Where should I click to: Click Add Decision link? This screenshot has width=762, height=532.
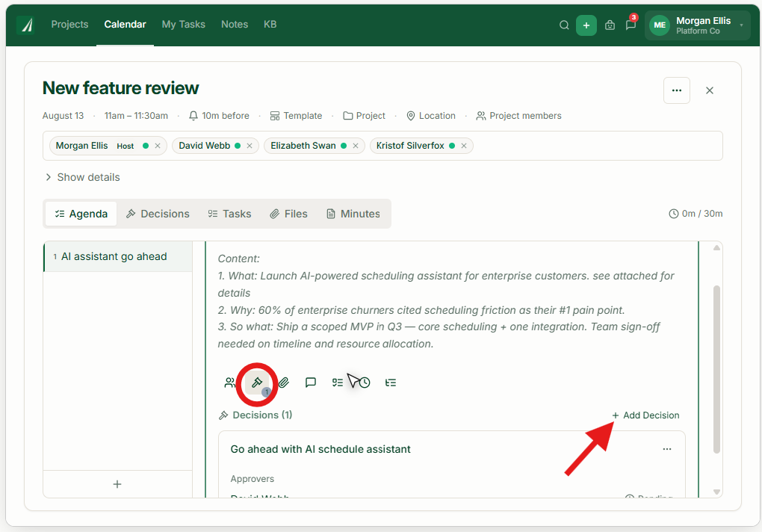(x=645, y=415)
